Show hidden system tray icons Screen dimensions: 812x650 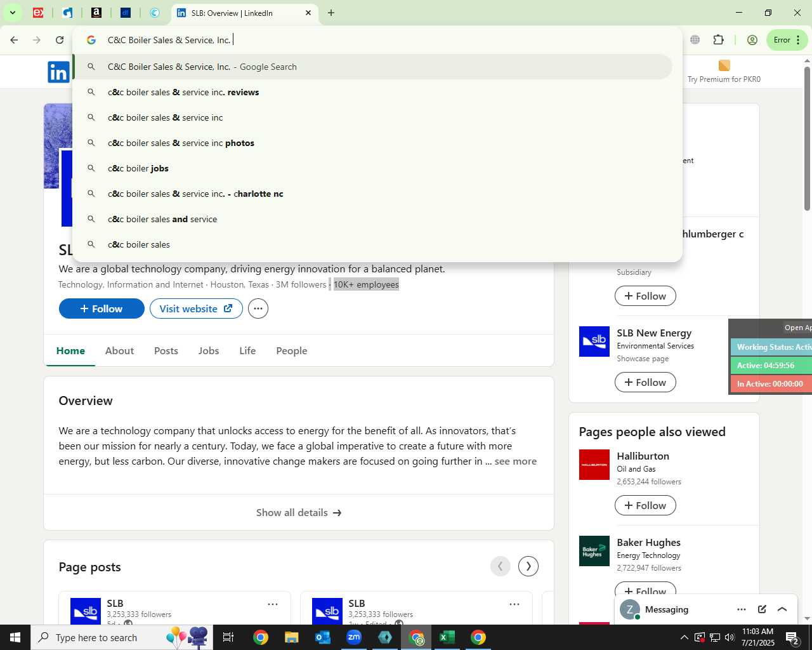point(684,637)
